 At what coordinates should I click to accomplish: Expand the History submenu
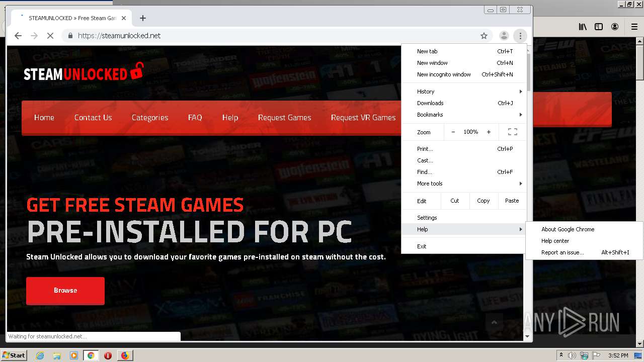click(x=464, y=92)
